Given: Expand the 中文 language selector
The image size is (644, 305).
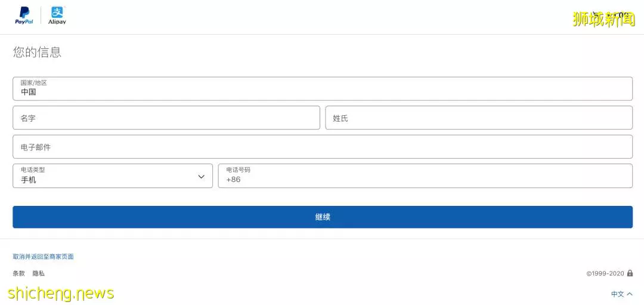Looking at the screenshot, I should tap(622, 294).
